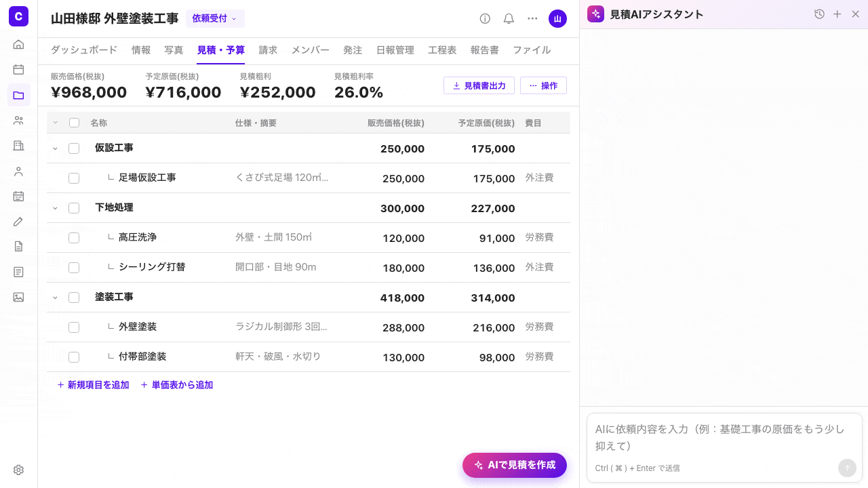Collapse all groups via header chevron

click(x=56, y=123)
